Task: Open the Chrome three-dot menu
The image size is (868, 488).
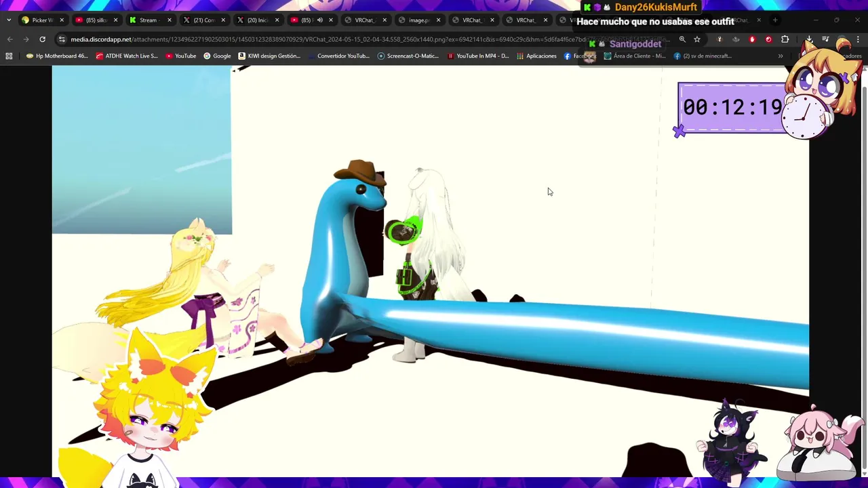Action: click(x=858, y=39)
